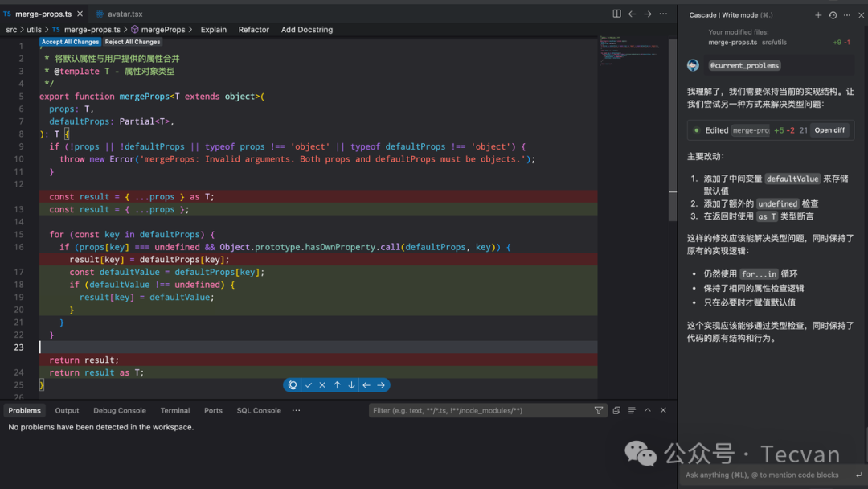Open more actions in Cascade panel header
The width and height of the screenshot is (868, 489).
(847, 15)
